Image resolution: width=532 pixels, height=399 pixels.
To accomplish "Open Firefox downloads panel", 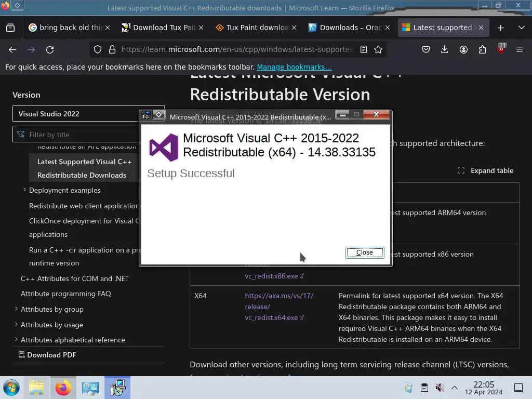I will click(445, 49).
